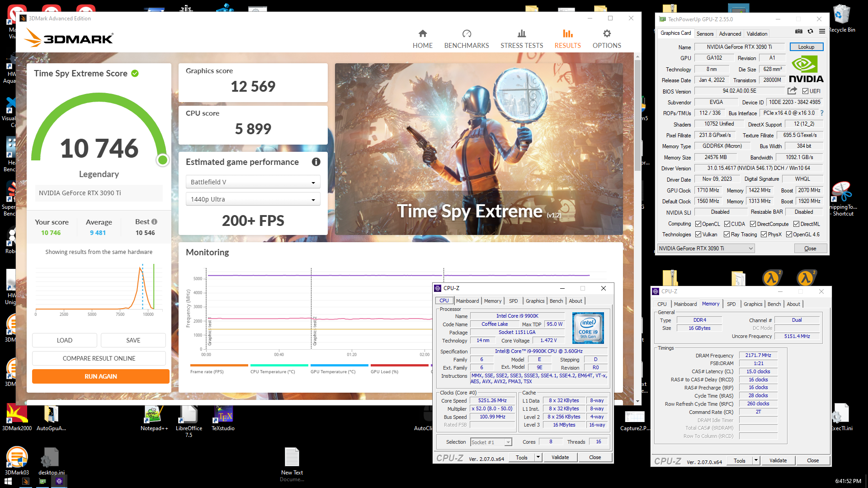The height and width of the screenshot is (488, 868).
Task: Open the Battlefield V game dropdown
Action: (253, 182)
